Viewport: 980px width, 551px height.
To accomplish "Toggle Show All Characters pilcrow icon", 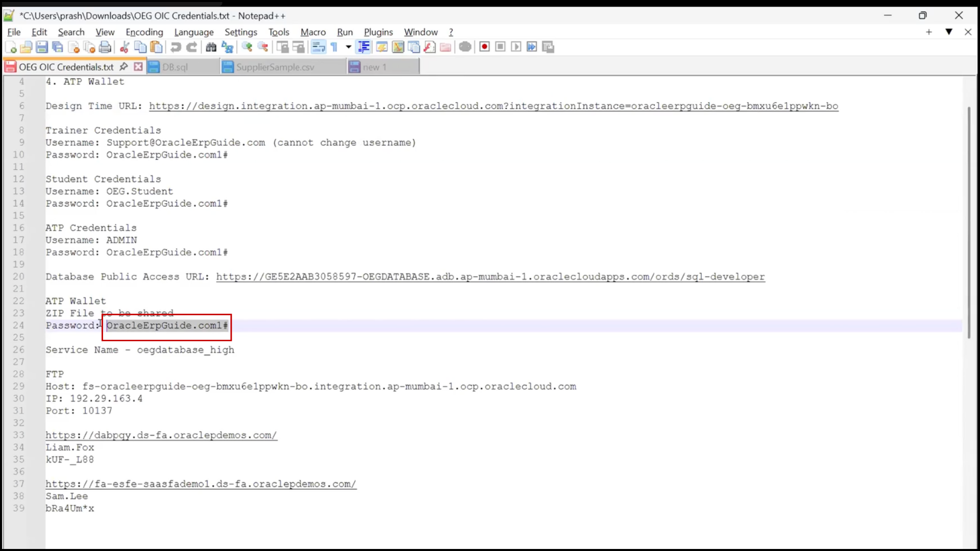I will point(334,47).
